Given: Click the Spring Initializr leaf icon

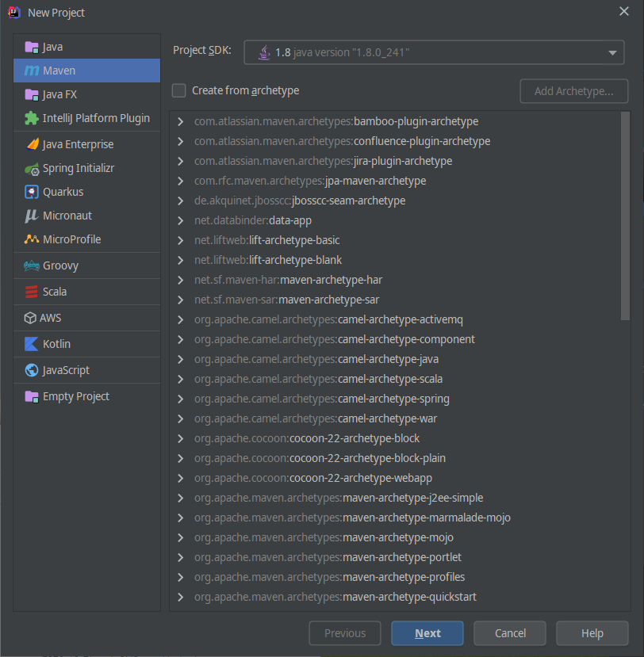Looking at the screenshot, I should [32, 169].
